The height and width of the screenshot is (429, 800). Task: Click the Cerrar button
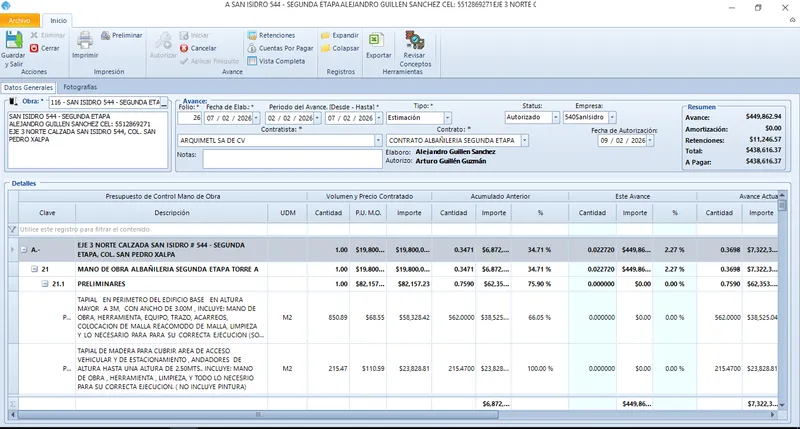[44, 48]
